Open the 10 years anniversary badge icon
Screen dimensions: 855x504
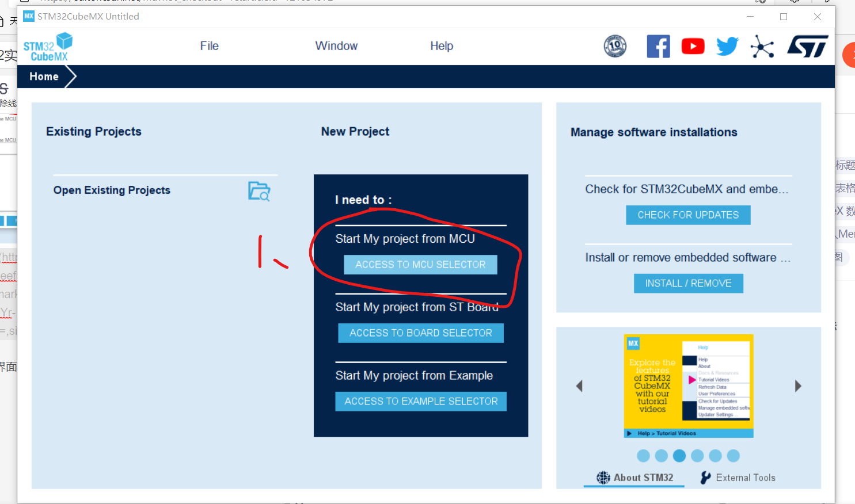point(615,46)
